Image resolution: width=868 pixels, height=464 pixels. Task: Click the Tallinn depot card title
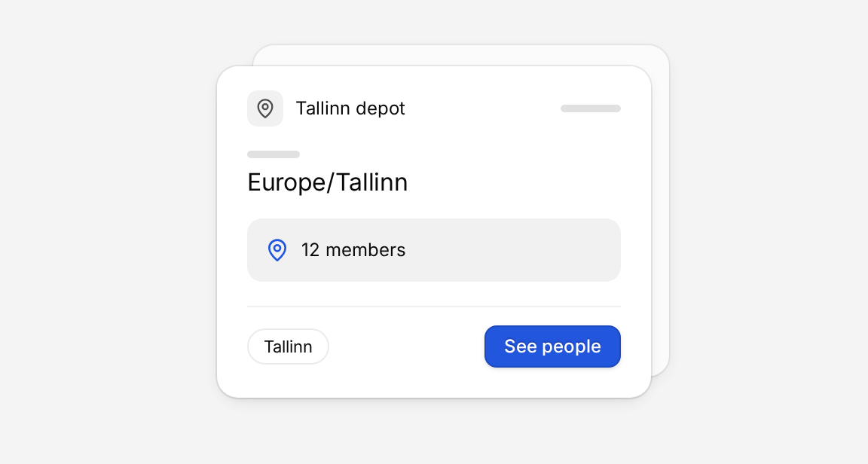point(350,108)
